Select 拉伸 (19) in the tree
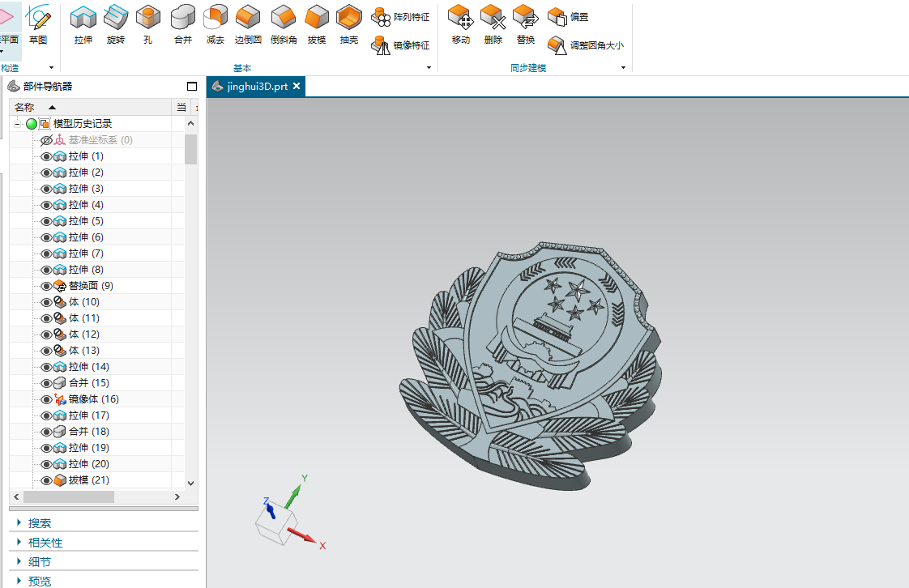Image resolution: width=909 pixels, height=588 pixels. point(88,448)
